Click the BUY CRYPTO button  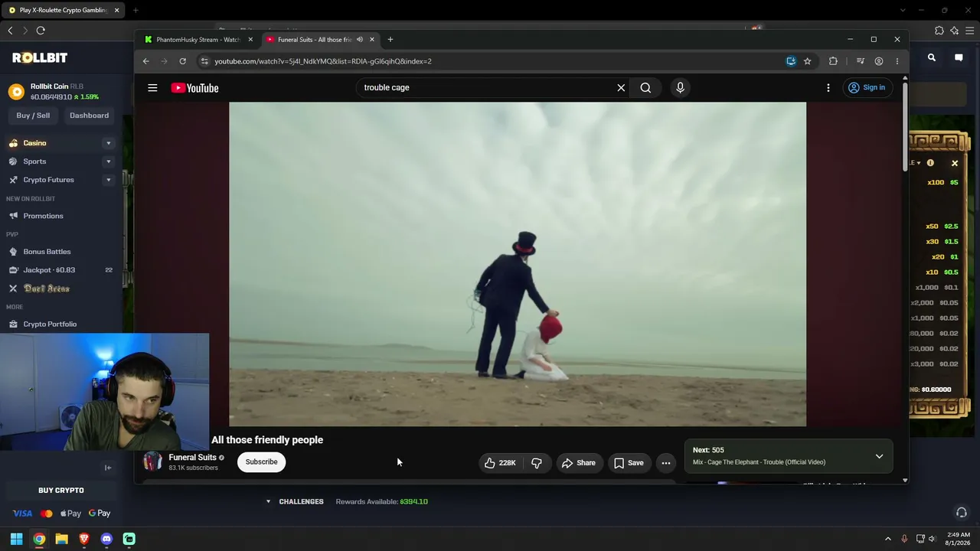pyautogui.click(x=61, y=491)
